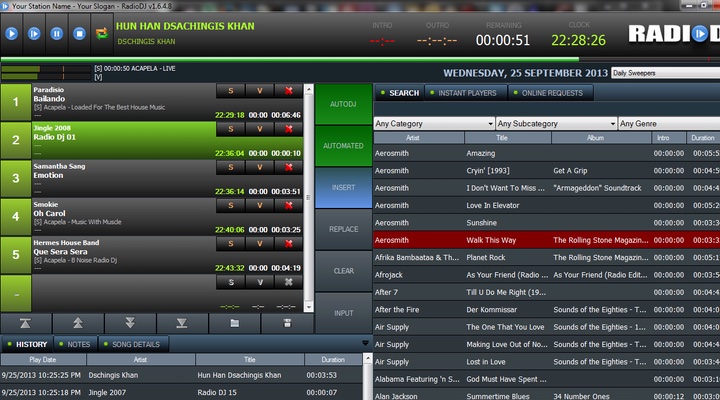Seek within the green track progress bar
The height and width of the screenshot is (400, 720).
click(289, 59)
